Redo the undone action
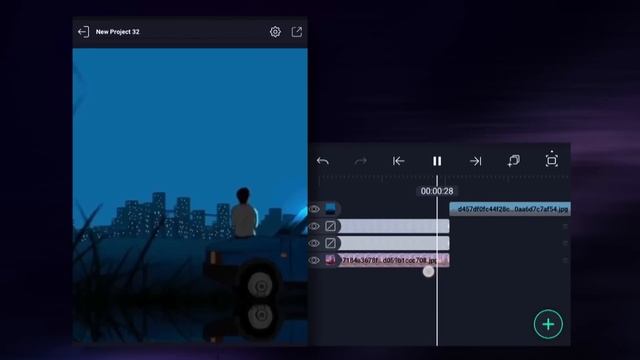The image size is (640, 360). point(360,161)
